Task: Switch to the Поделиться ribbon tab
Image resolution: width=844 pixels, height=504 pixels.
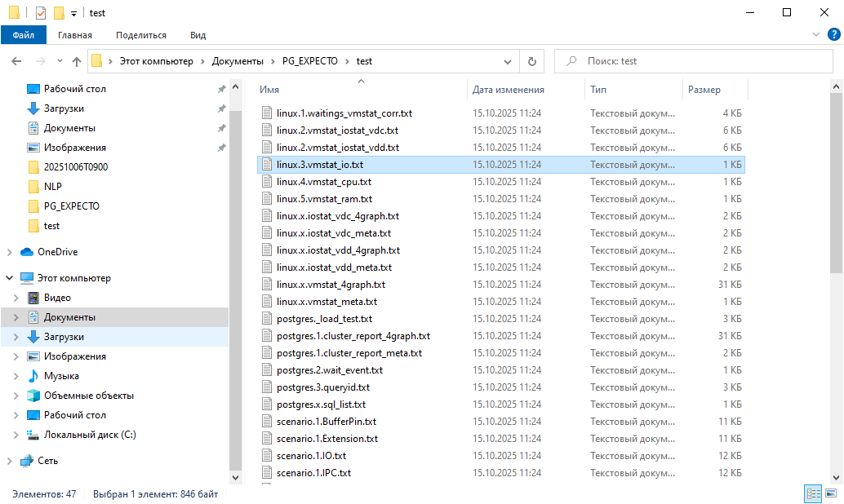Action: coord(141,35)
